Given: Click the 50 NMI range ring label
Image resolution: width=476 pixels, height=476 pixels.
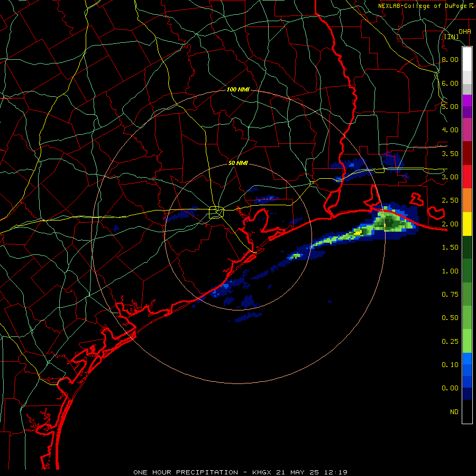Looking at the screenshot, I should coord(238,163).
